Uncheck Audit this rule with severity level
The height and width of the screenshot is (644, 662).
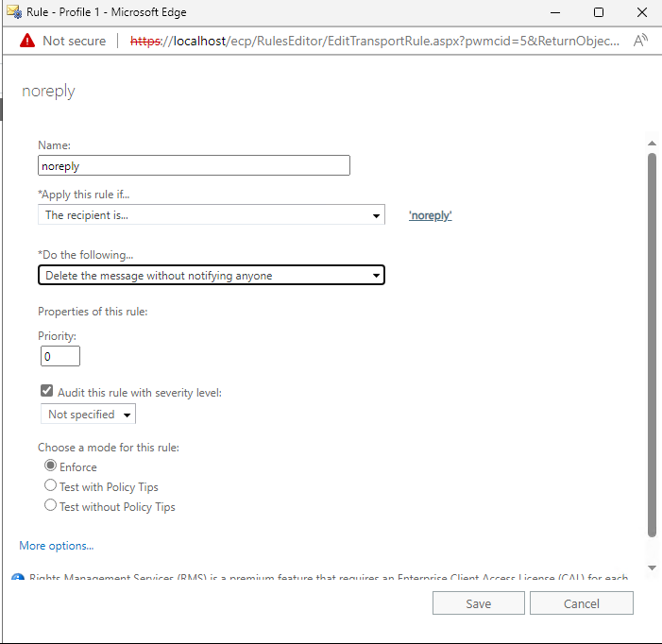(x=46, y=392)
